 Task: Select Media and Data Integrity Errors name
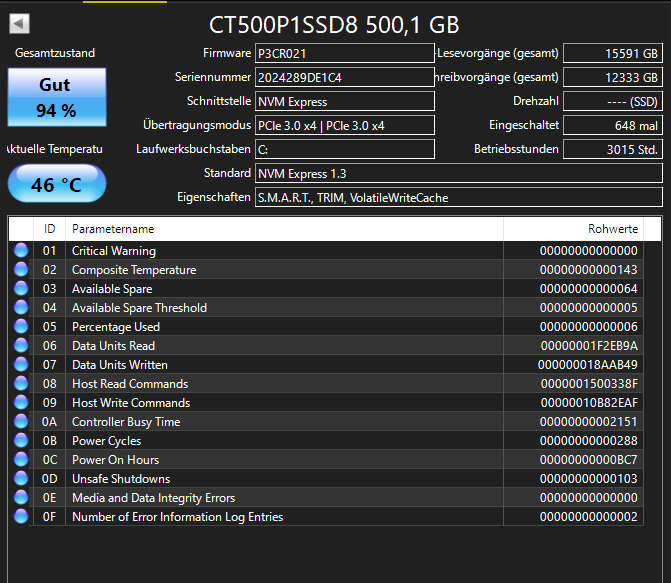pyautogui.click(x=154, y=498)
